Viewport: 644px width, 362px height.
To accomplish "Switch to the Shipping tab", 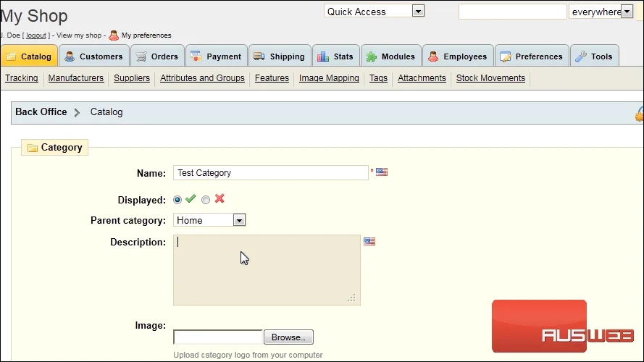I will point(280,56).
